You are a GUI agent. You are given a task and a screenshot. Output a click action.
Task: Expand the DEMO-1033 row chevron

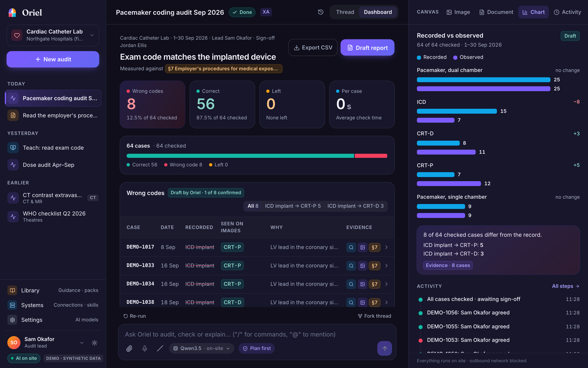(x=386, y=266)
